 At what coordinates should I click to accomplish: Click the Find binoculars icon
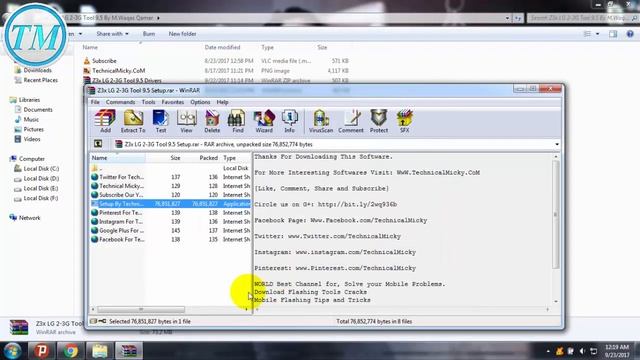[238, 121]
